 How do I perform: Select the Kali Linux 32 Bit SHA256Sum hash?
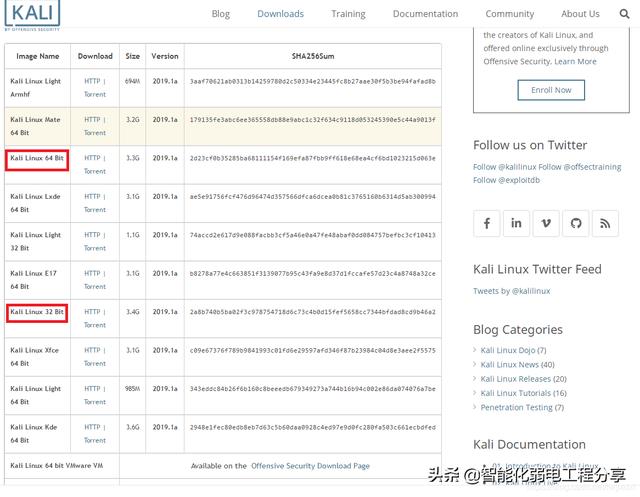pyautogui.click(x=313, y=312)
